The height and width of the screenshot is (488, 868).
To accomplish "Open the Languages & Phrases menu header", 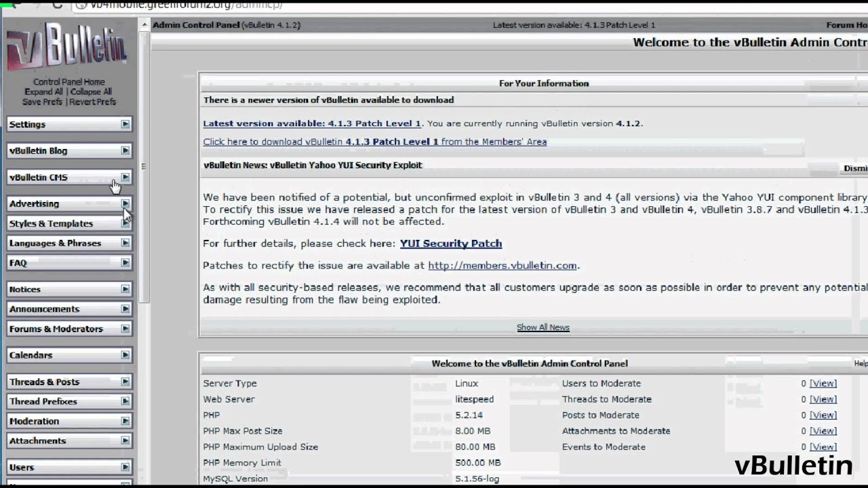I will (69, 243).
